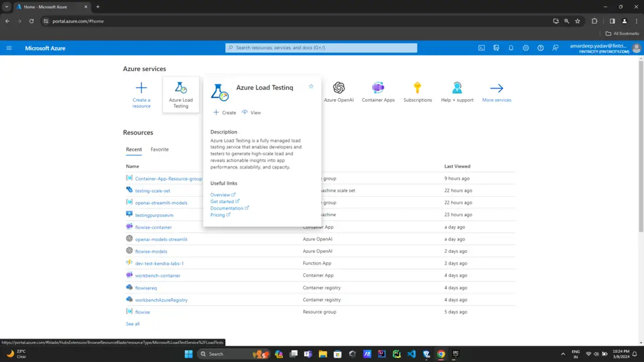This screenshot has width=644, height=362.
Task: Open Help + support
Action: [457, 92]
